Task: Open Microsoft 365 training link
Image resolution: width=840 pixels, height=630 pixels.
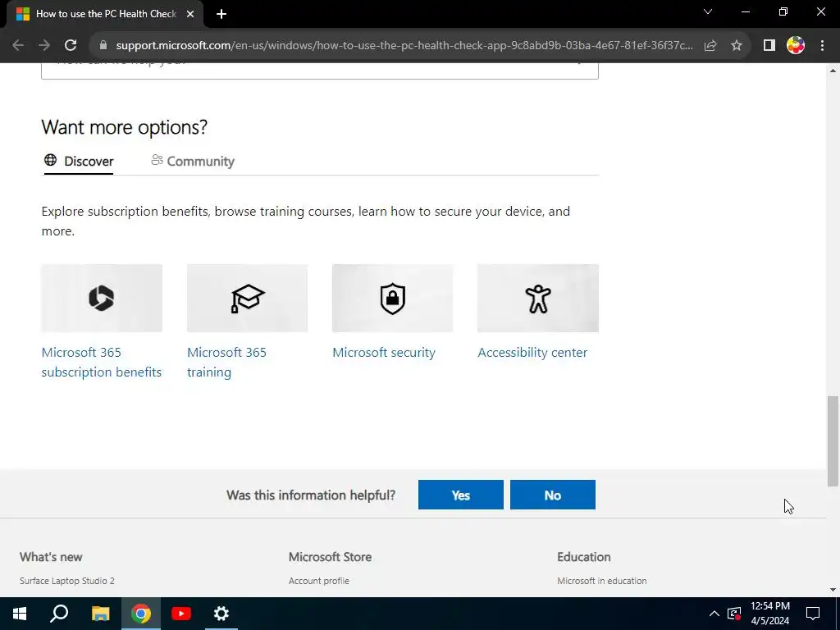Action: coord(226,362)
